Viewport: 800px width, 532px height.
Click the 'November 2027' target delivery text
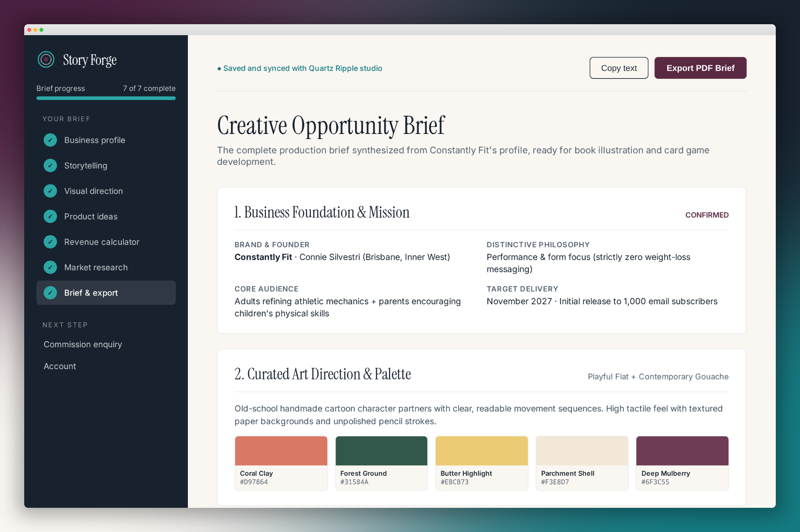(519, 301)
